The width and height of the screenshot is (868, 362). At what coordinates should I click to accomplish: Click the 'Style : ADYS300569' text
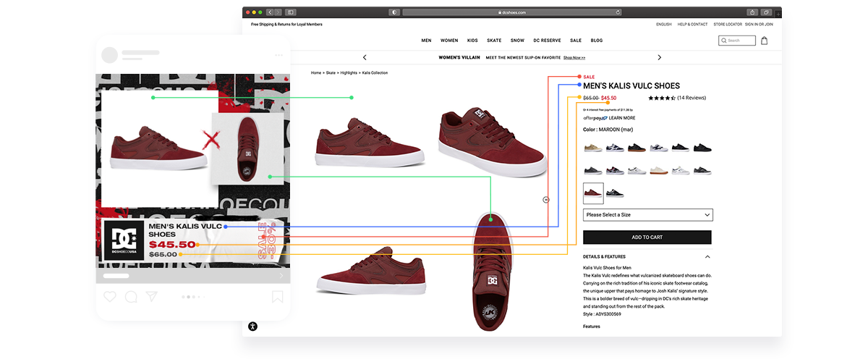click(x=602, y=314)
